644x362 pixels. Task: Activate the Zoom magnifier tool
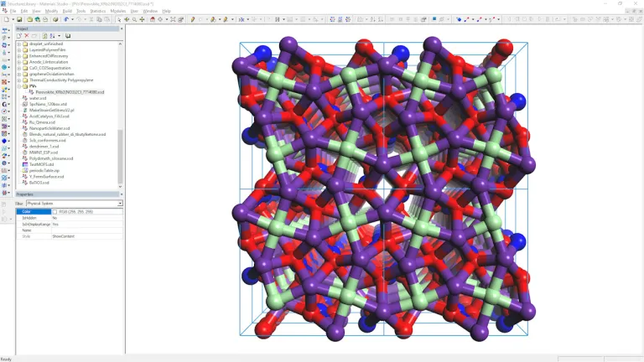coord(133,18)
